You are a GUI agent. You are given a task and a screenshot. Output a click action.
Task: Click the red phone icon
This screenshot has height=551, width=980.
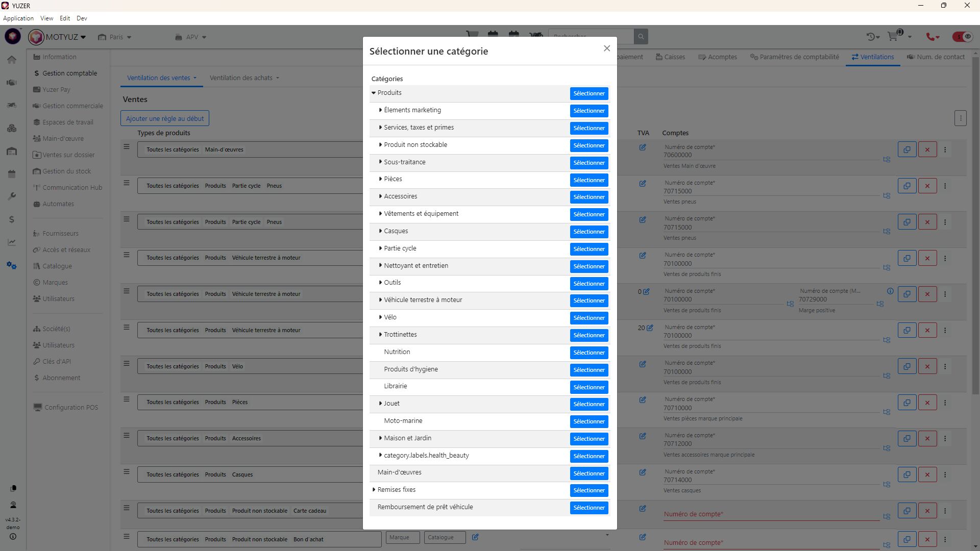[930, 37]
